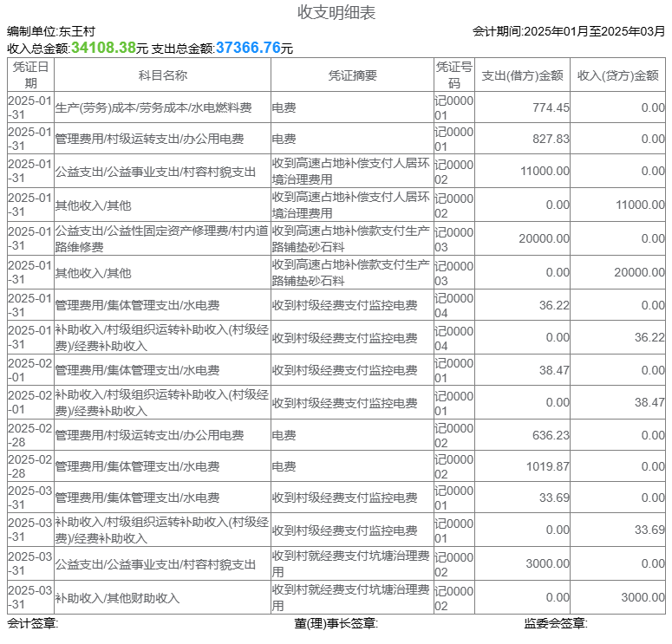The width and height of the screenshot is (672, 644).
Task: Click the expense amount 774.45
Action: pyautogui.click(x=551, y=107)
